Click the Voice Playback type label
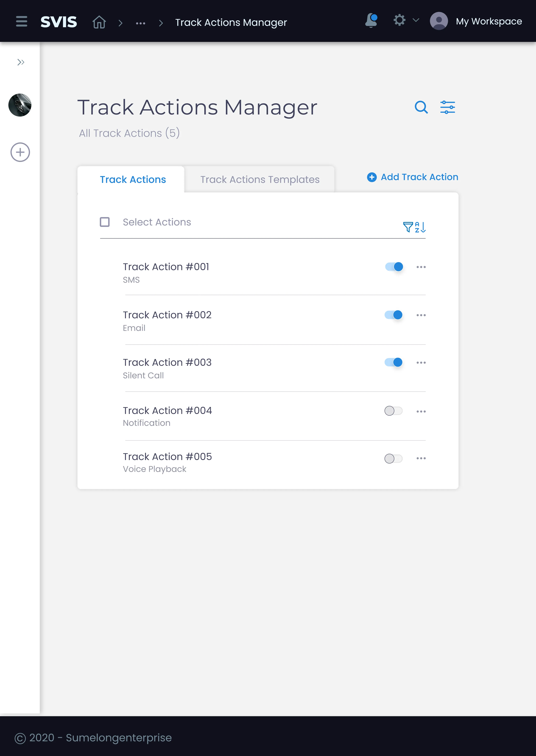Image resolution: width=536 pixels, height=756 pixels. tap(154, 469)
